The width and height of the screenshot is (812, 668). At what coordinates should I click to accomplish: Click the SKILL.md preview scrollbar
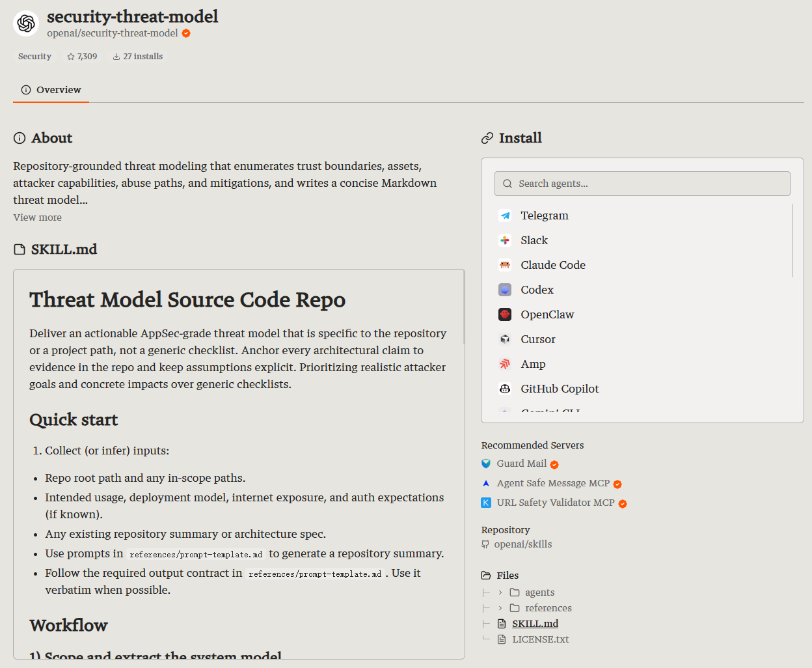[x=463, y=307]
